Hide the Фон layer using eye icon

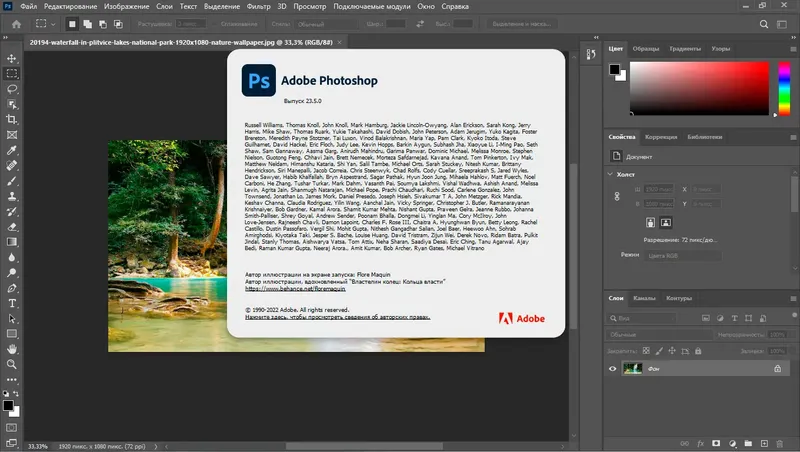pos(614,368)
